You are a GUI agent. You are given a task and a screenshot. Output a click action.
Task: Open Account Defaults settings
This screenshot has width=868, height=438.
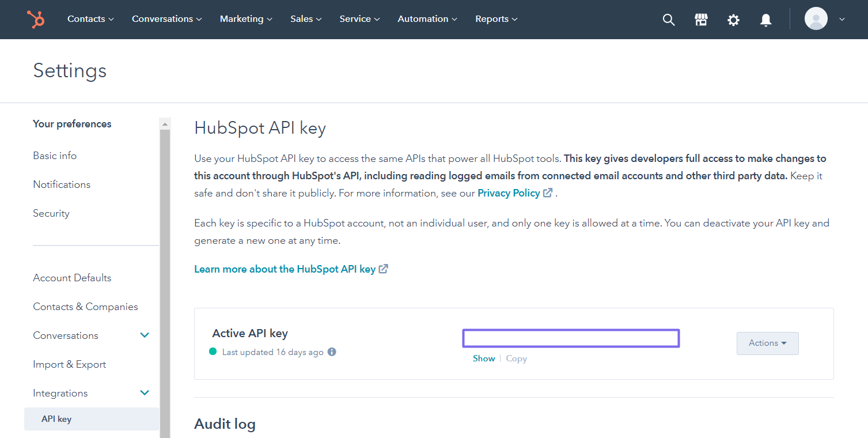pos(72,278)
